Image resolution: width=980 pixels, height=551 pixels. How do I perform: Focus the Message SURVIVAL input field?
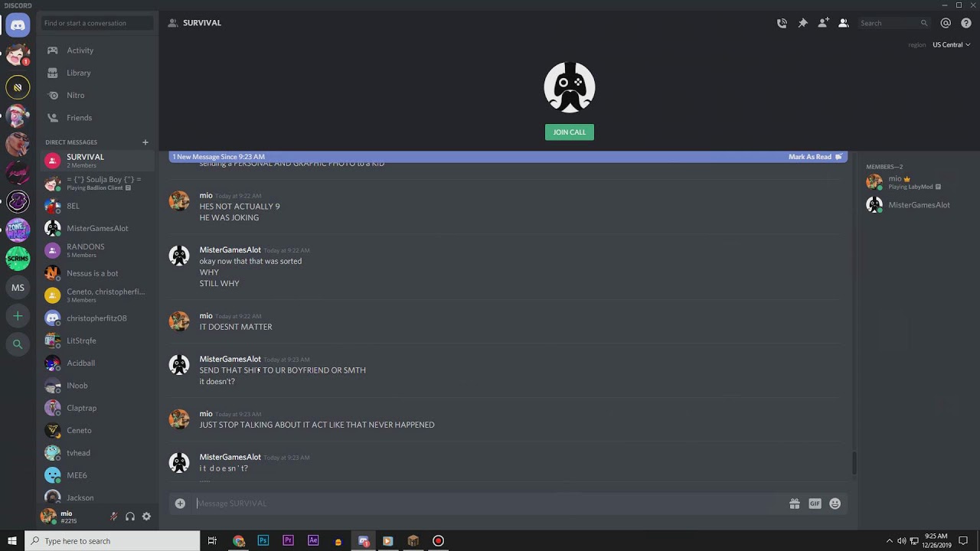pos(490,504)
